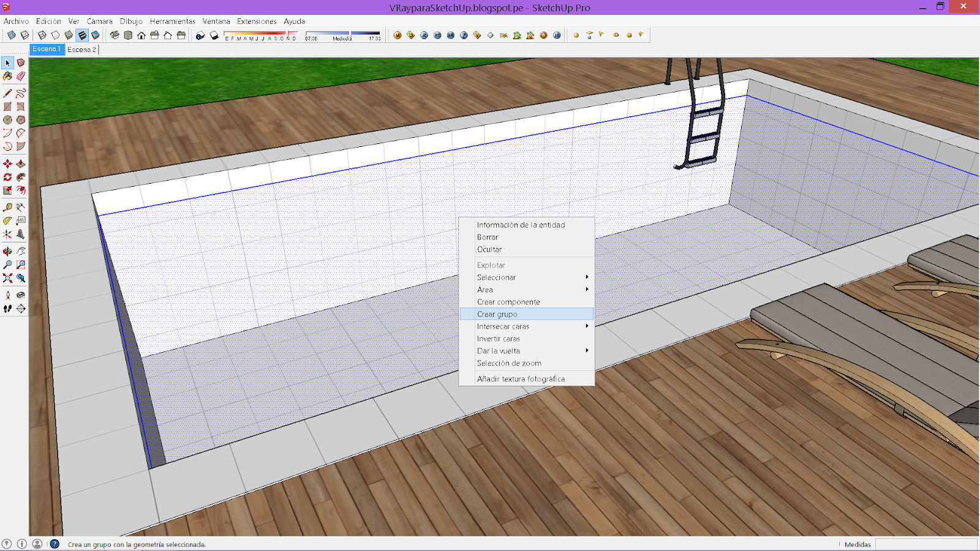Open the V-Ray material editor
980x551 pixels.
tap(398, 35)
